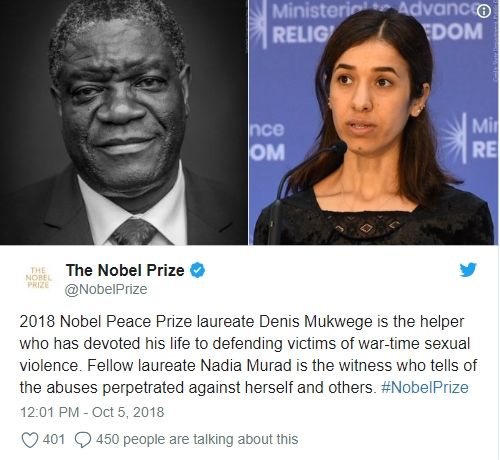The height and width of the screenshot is (460, 500).
Task: Click the 12:01 PM time text
Action: [x=50, y=412]
